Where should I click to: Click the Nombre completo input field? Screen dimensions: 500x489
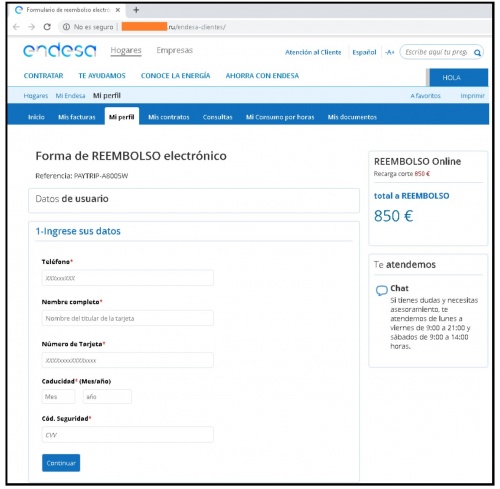click(x=128, y=318)
